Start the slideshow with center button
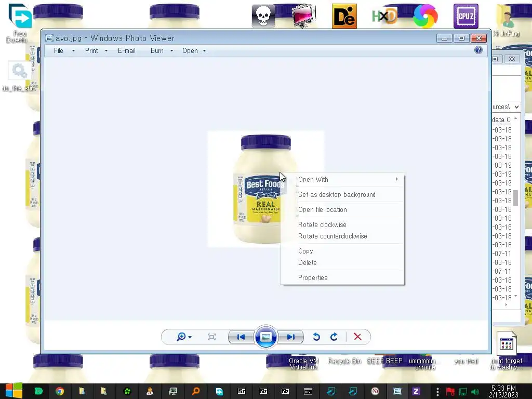 [x=265, y=337]
